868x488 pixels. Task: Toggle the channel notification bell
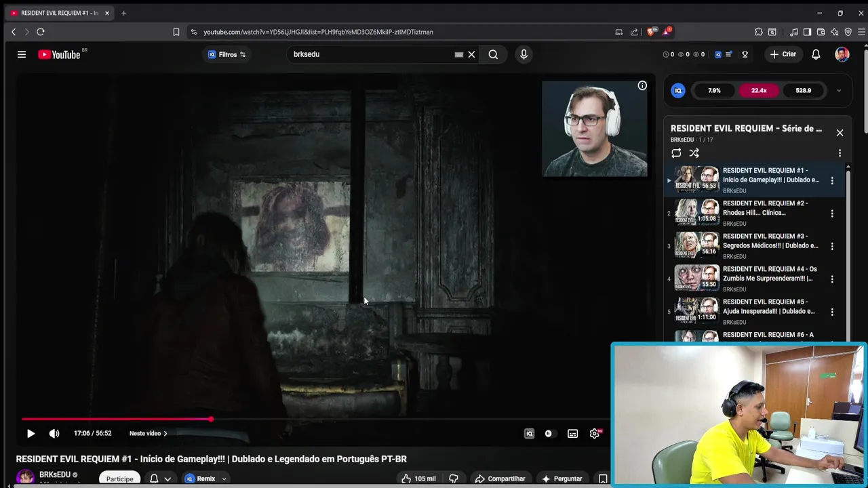pyautogui.click(x=154, y=479)
